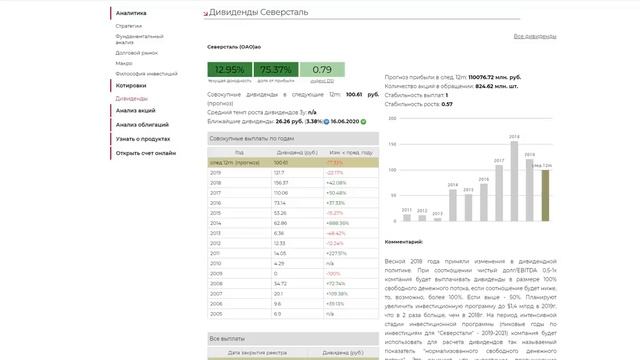Open the Макро section
Viewport: 640px width, 360px height.
(x=124, y=63)
